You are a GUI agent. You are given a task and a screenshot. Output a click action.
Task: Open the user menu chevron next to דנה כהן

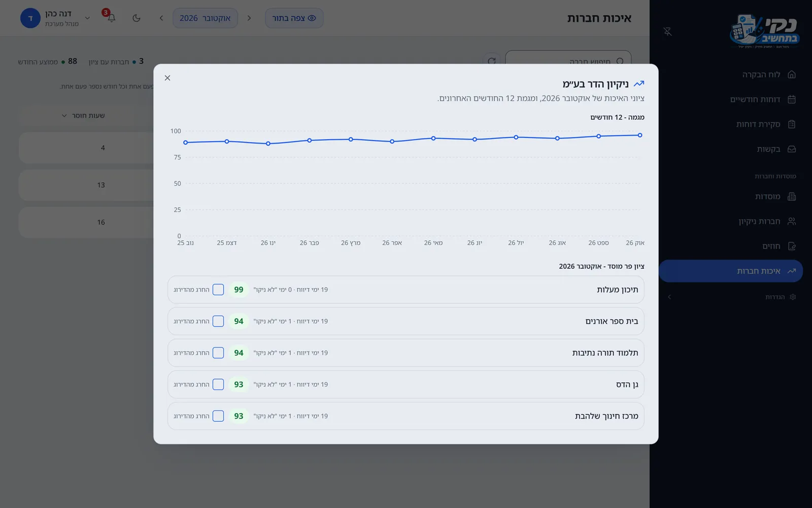point(87,18)
